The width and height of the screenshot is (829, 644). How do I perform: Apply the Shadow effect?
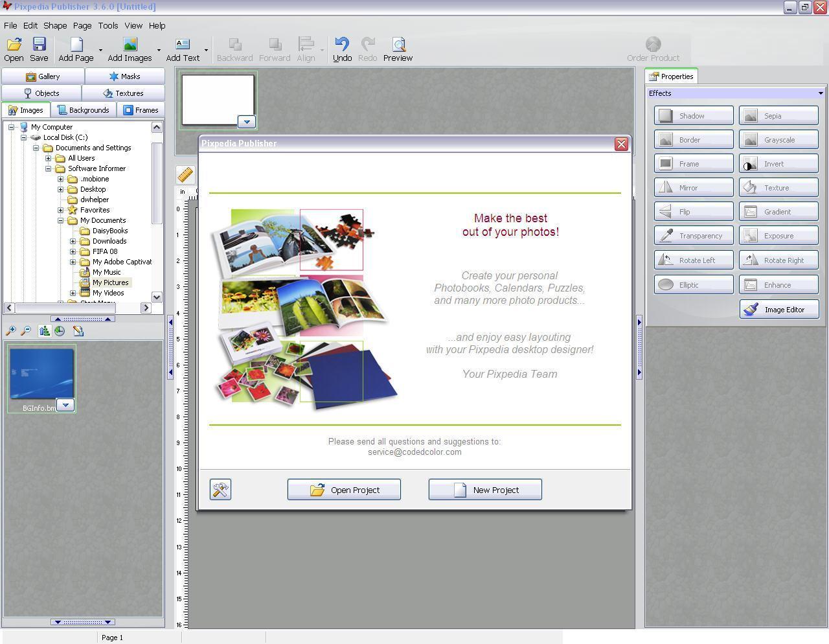pos(694,116)
